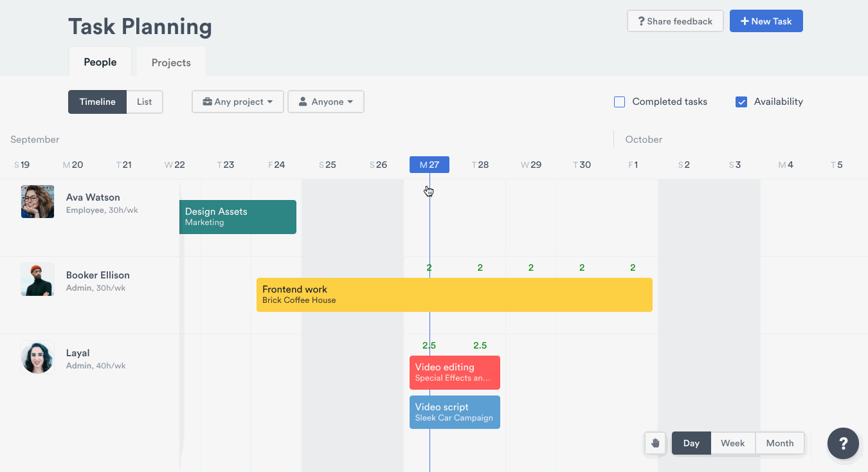Click the person icon in Anyone filter
Screen dimensions: 868x472
303,102
